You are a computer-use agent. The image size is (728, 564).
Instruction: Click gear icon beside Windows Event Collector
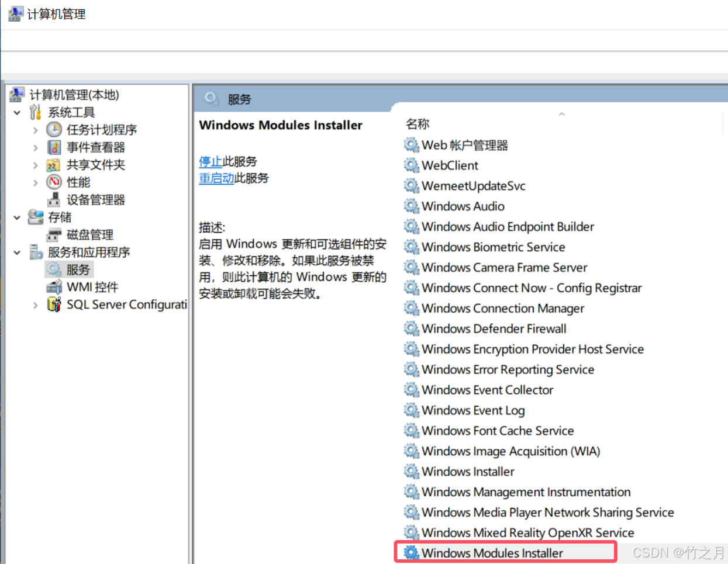(412, 390)
